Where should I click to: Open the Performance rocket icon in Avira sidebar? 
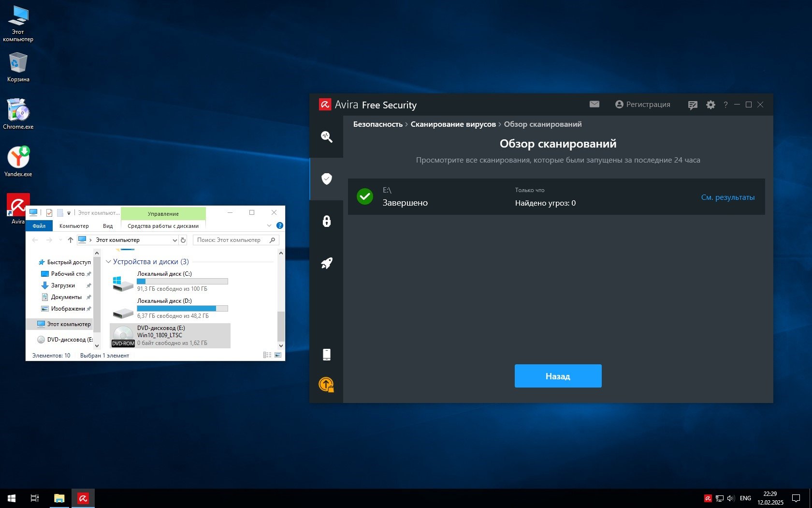[327, 263]
